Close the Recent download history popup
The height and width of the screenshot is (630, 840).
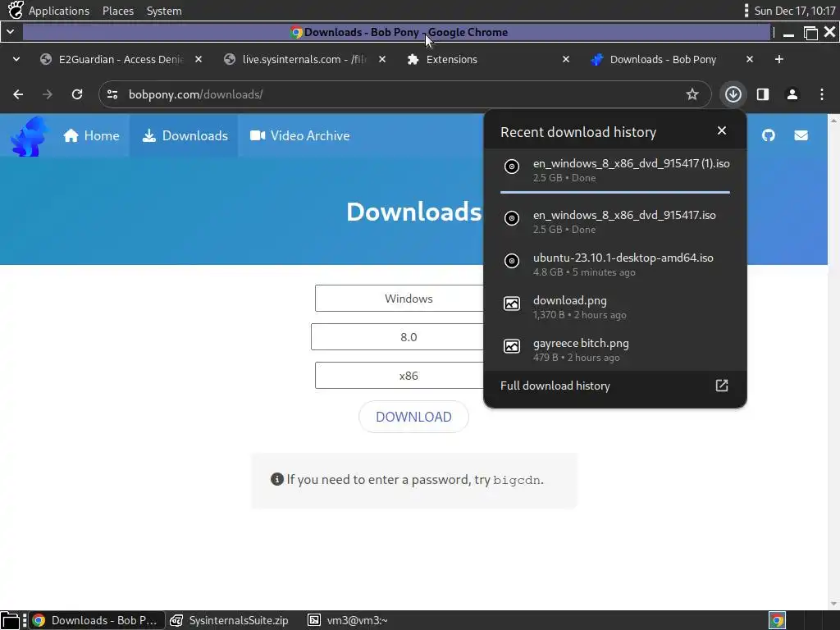(x=722, y=130)
